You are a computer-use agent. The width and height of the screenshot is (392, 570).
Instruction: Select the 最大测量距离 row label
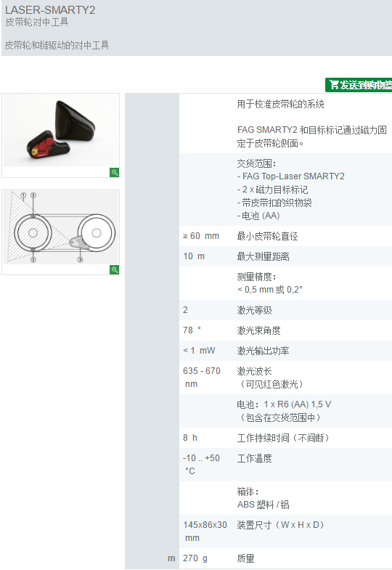point(263,256)
